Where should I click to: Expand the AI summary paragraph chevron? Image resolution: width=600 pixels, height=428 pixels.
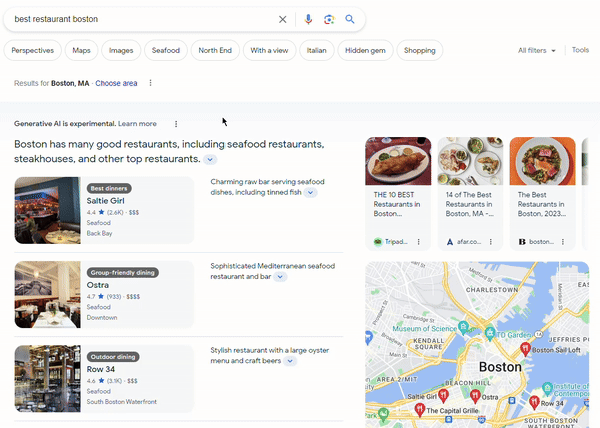[210, 159]
